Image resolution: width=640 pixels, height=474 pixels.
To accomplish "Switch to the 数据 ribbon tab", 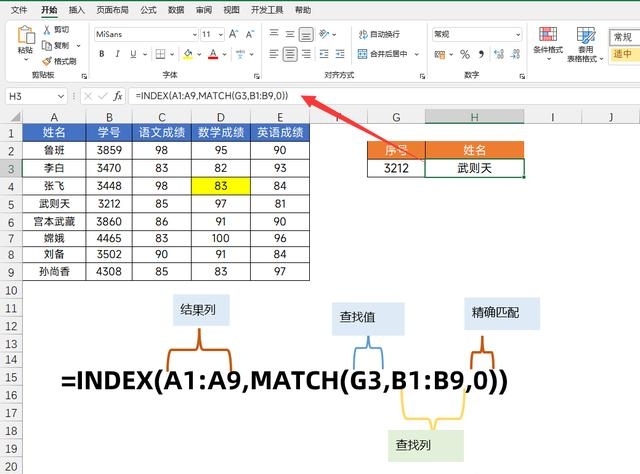I will click(176, 10).
